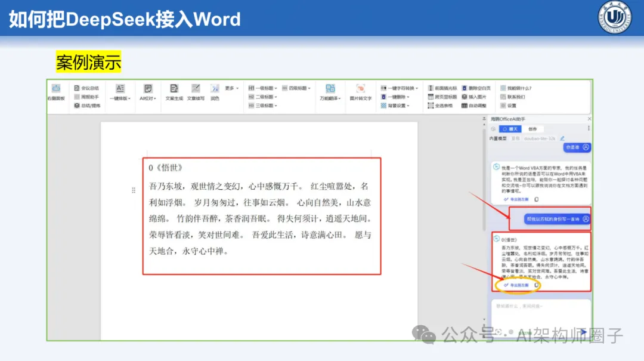The image size is (644, 361).
Task: Open the three-dot menu in AI panel
Action: click(x=589, y=129)
